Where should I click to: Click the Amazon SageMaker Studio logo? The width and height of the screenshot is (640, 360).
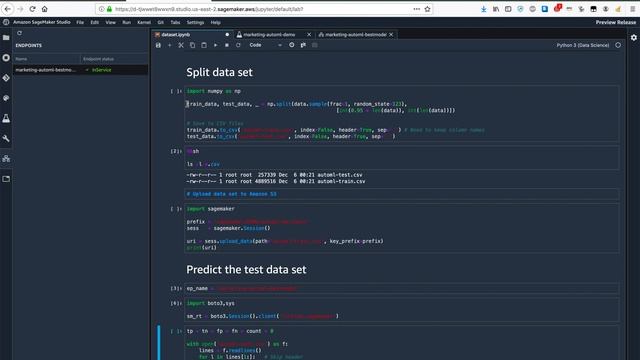(x=6, y=22)
